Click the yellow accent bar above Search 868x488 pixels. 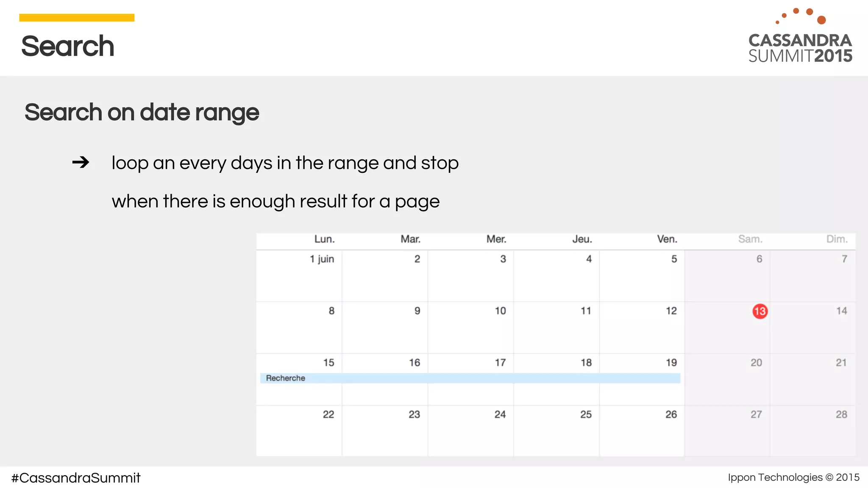77,18
